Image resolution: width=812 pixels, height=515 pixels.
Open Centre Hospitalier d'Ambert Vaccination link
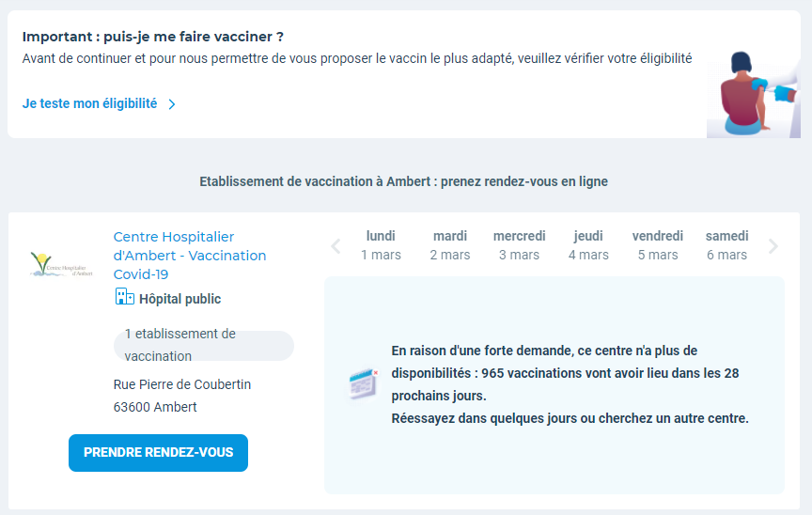tap(189, 256)
